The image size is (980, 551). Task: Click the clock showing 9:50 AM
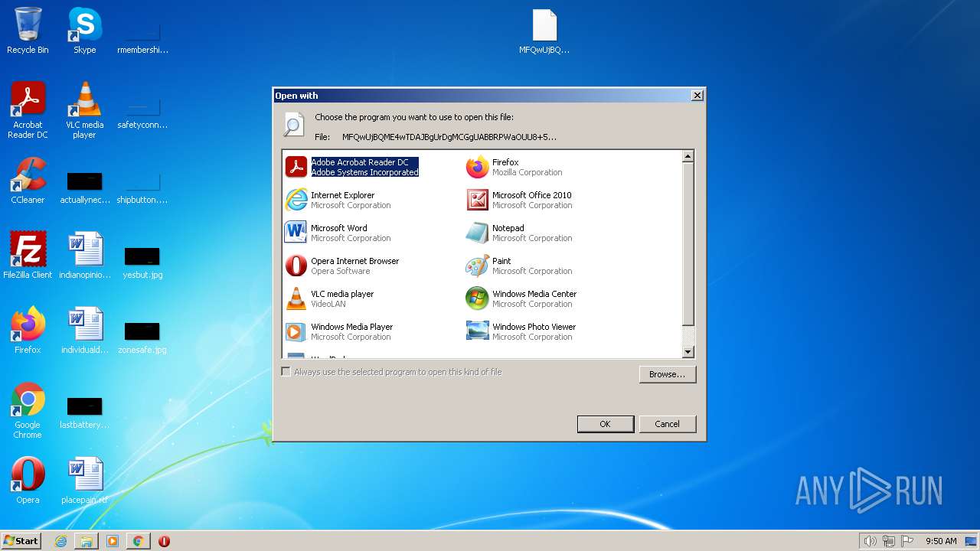(941, 541)
